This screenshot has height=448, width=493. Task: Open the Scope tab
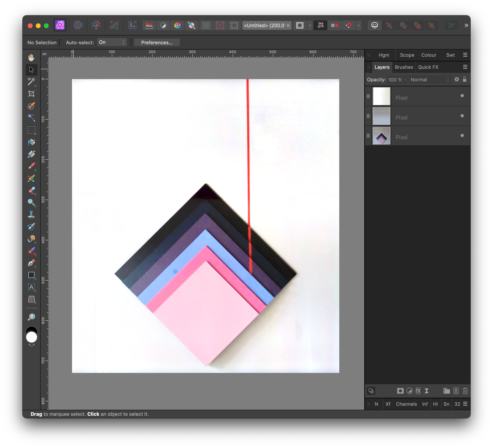407,55
